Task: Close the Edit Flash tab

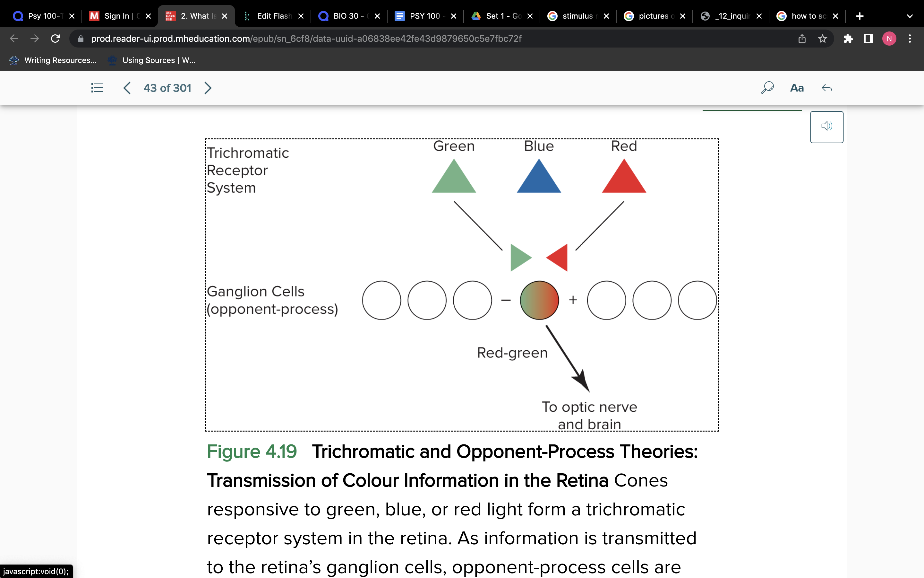Action: click(301, 16)
